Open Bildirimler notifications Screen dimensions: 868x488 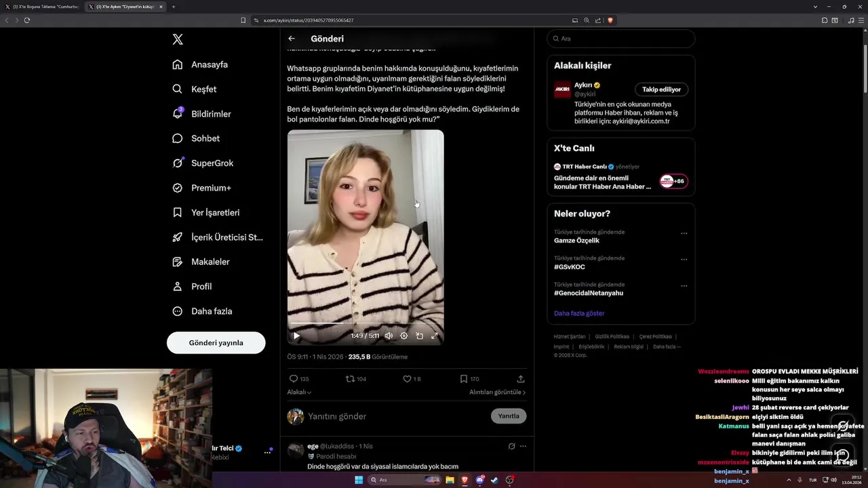point(201,114)
